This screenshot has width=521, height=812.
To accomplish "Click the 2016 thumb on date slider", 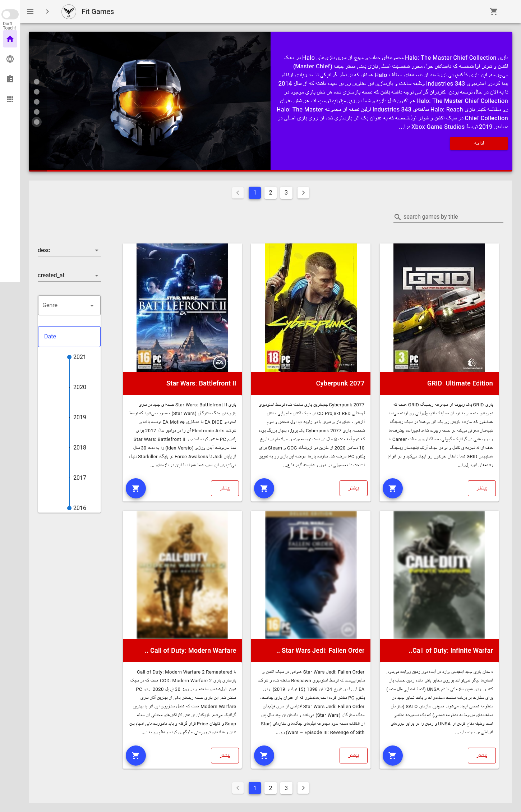I will (69, 508).
